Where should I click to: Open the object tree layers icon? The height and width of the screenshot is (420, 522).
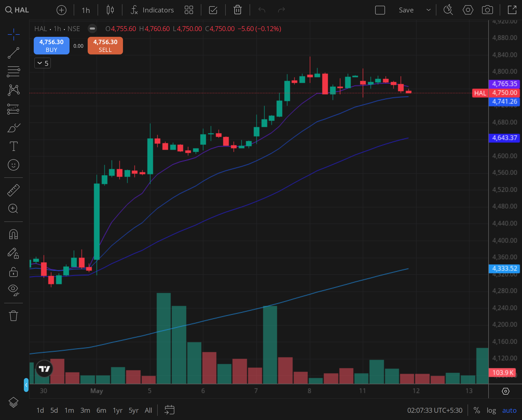[13, 403]
